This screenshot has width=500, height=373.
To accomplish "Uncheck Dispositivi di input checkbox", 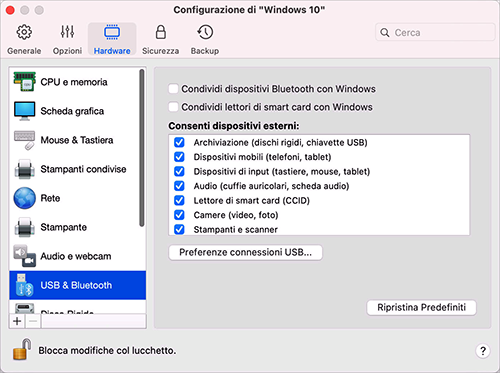I will point(179,171).
